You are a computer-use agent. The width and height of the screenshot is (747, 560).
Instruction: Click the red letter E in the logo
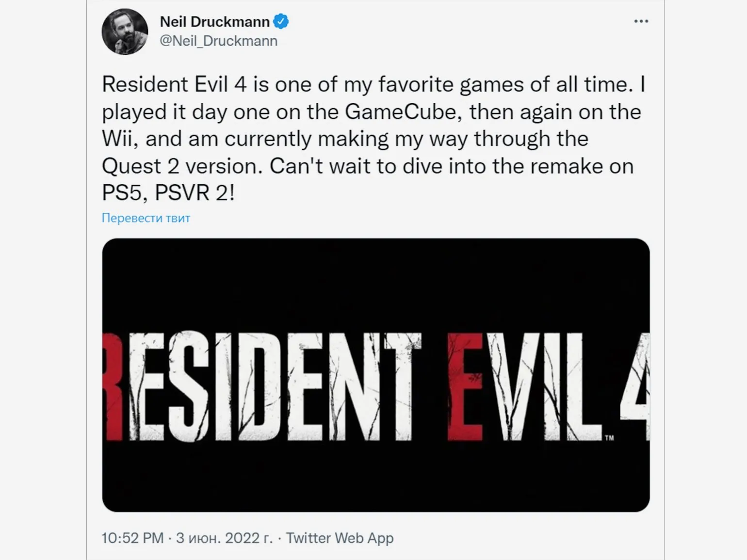tap(464, 386)
